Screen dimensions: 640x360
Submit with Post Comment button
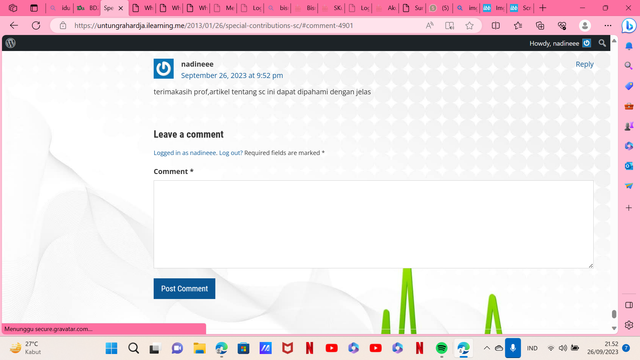[x=184, y=289]
